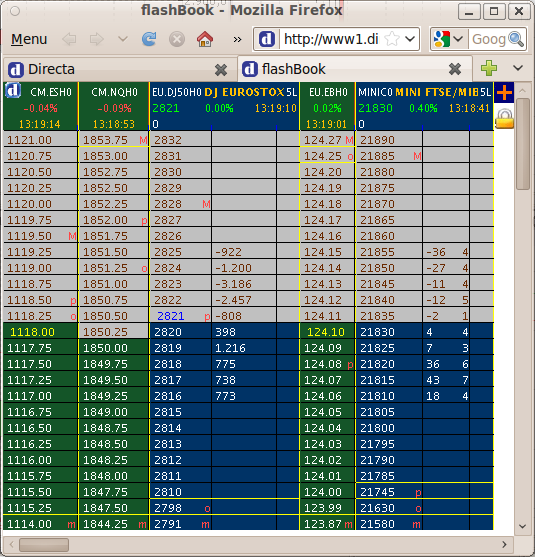Click the stop loading icon
535x557 pixels.
click(x=177, y=39)
